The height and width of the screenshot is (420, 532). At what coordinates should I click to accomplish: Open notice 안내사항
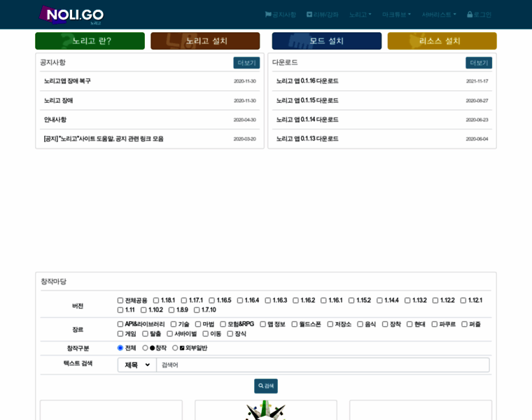[x=55, y=120]
